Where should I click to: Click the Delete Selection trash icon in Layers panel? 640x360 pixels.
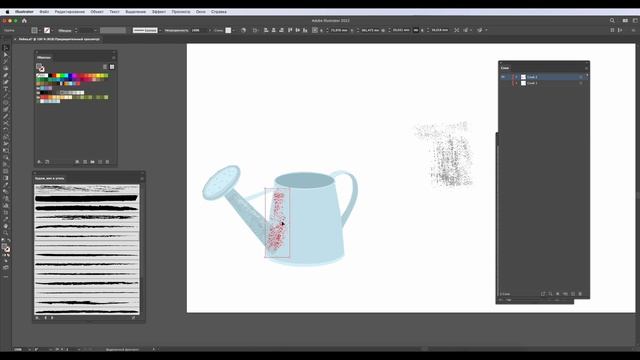click(x=580, y=293)
